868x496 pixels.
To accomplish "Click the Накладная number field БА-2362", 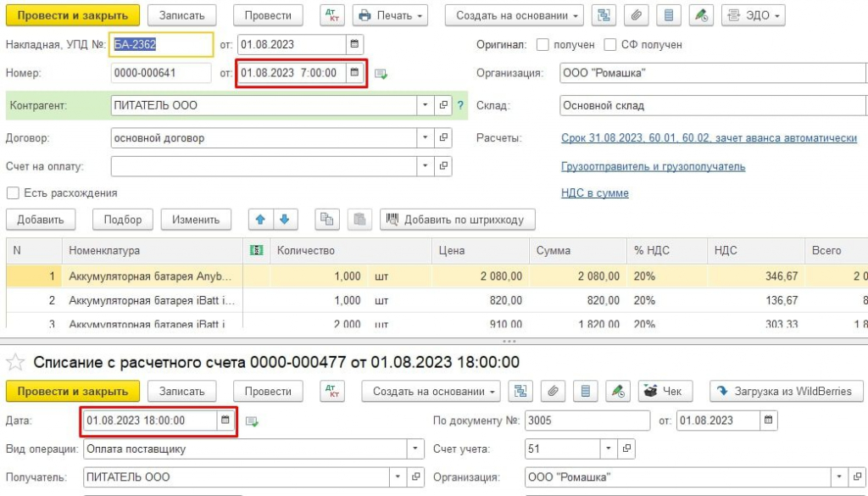I will point(161,44).
